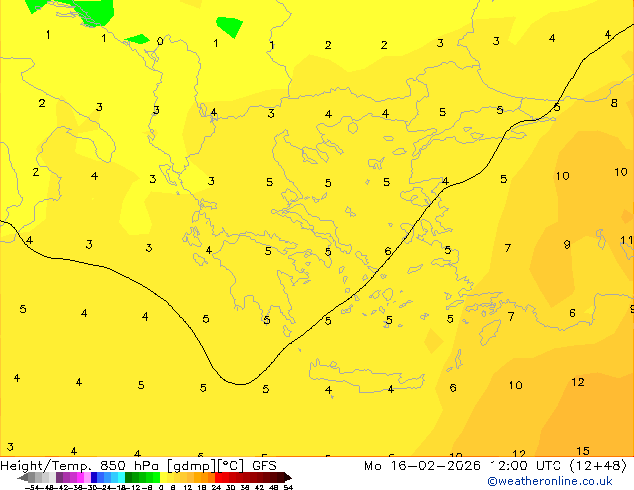Click the dark maroon right arrow end of legend
The height and width of the screenshot is (490, 634).
(288, 477)
